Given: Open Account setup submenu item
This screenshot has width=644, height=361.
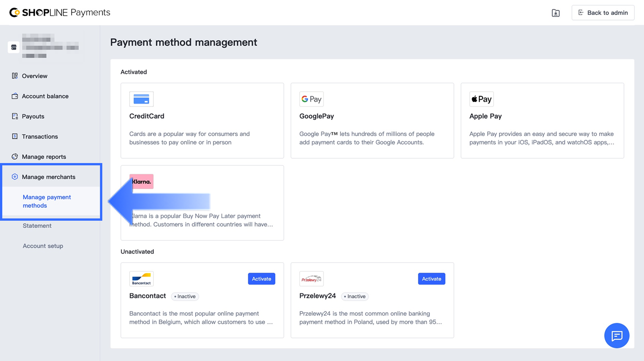Looking at the screenshot, I should 43,246.
